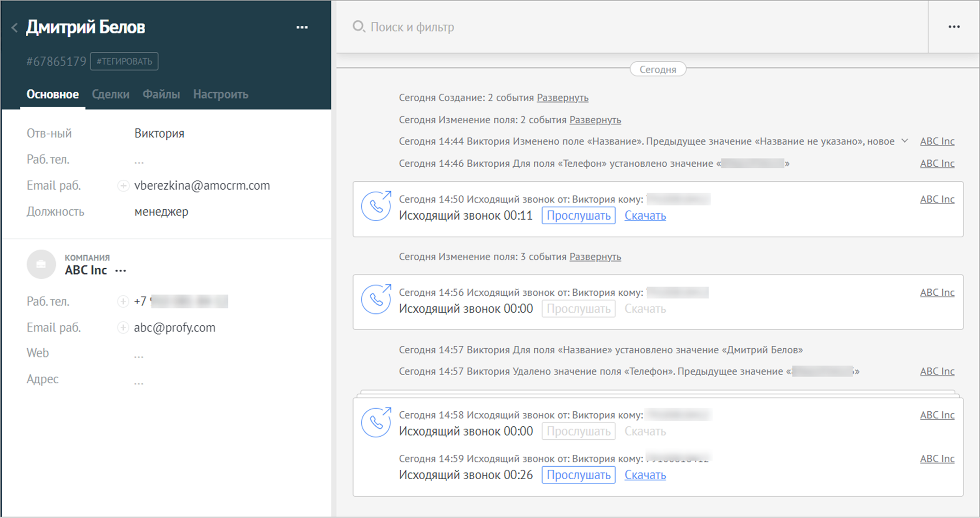Click outgoing call icon for 14:56 call

[x=376, y=299]
